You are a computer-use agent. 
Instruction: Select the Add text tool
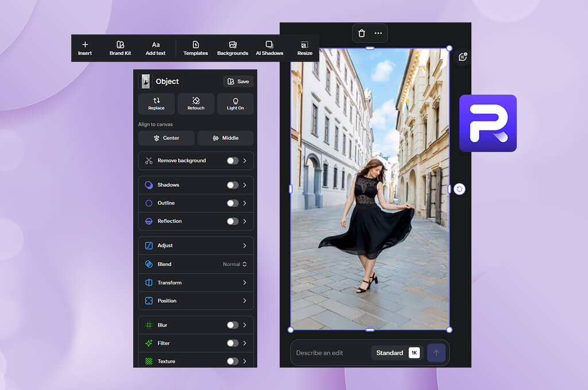(156, 48)
